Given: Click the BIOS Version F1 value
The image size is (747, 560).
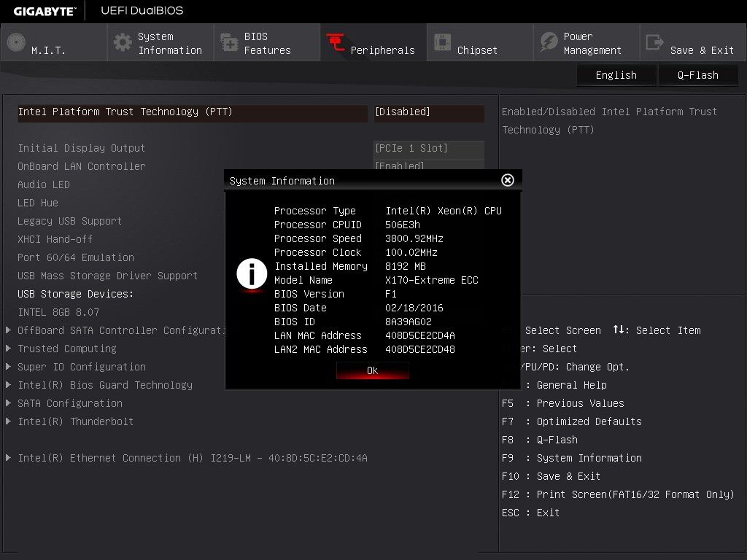Looking at the screenshot, I should coord(391,294).
